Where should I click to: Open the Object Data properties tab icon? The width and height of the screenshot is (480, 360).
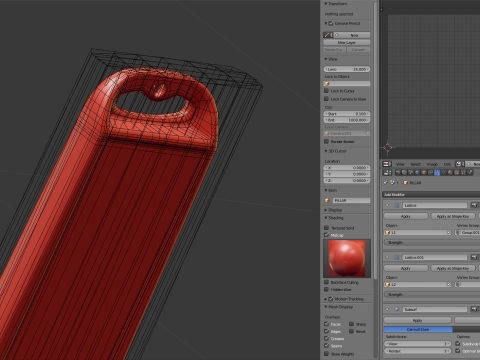pos(444,172)
